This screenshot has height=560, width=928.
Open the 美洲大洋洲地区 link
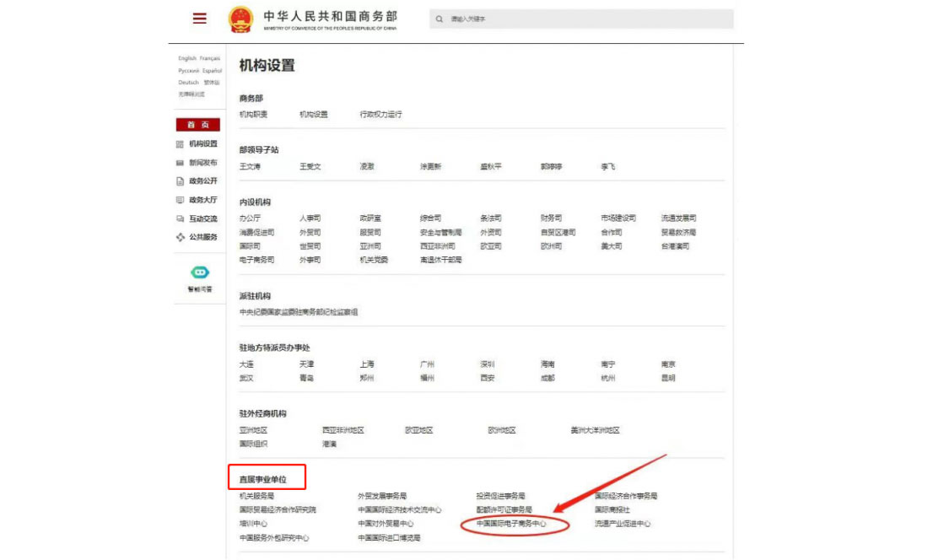[x=595, y=430]
